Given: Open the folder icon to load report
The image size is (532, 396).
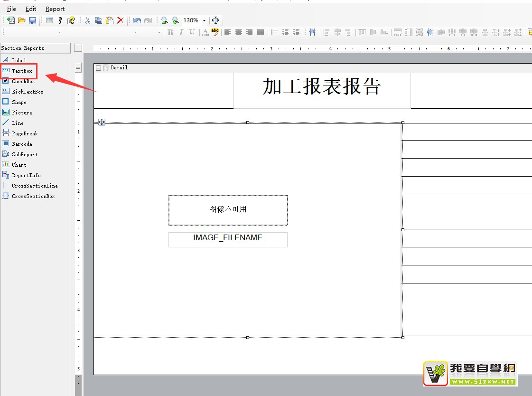Looking at the screenshot, I should click(x=22, y=20).
